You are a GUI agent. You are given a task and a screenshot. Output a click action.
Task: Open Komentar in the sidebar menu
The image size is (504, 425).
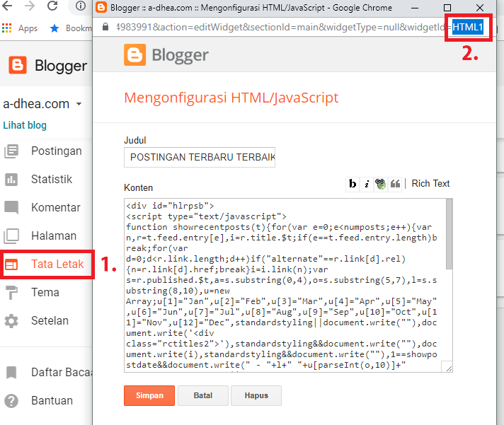click(x=56, y=207)
